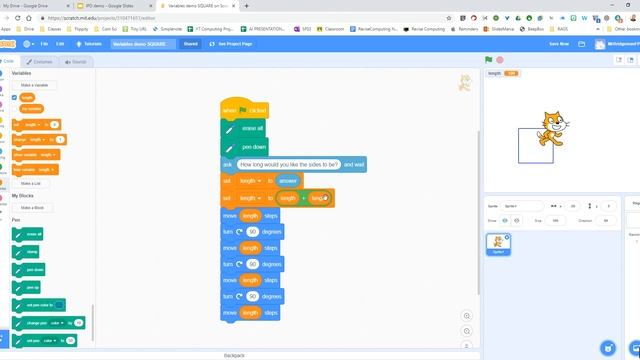Open the My Stuff folder icon

pyautogui.click(x=582, y=44)
